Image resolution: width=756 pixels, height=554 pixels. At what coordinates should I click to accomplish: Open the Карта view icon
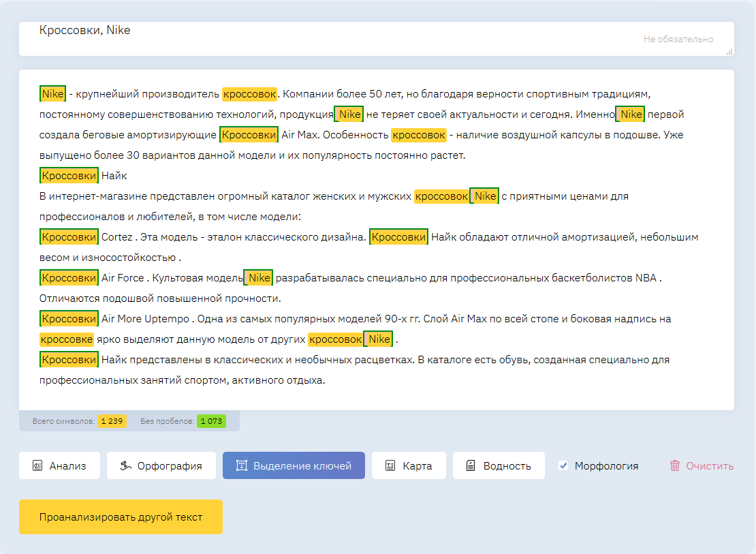(x=390, y=466)
